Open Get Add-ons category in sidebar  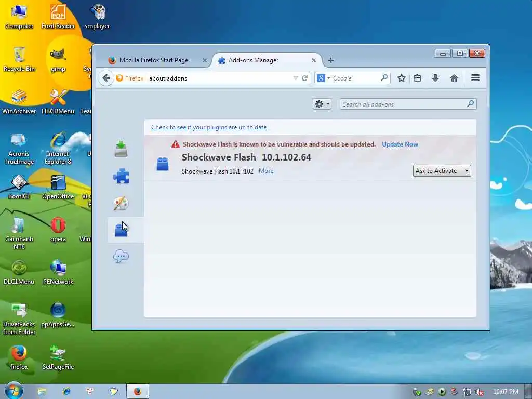tap(121, 149)
